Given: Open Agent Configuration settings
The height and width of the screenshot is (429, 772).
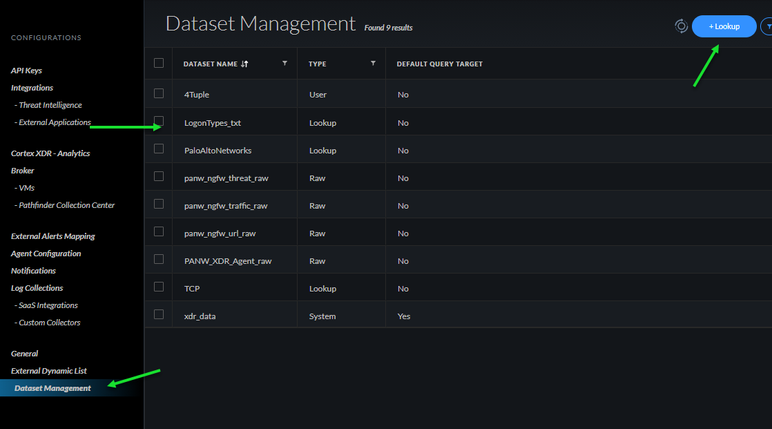Looking at the screenshot, I should (46, 253).
